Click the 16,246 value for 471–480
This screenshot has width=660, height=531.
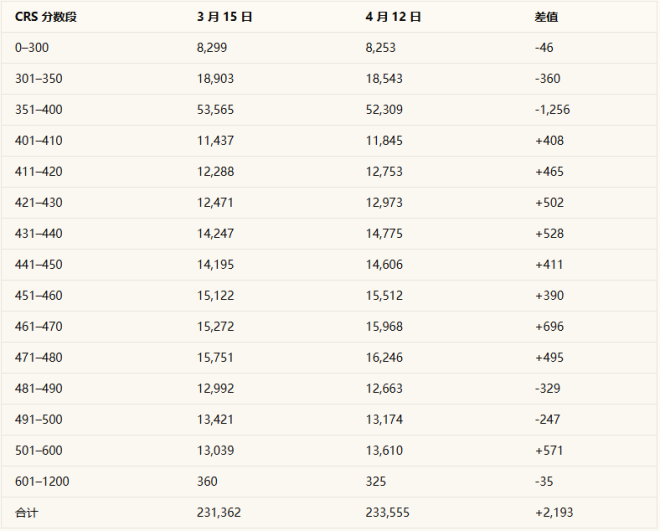pos(385,357)
